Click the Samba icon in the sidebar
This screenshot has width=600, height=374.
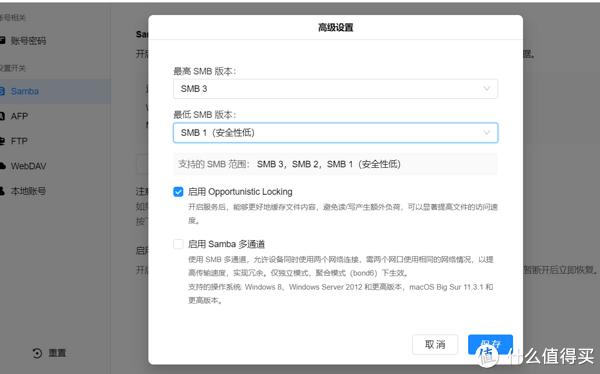click(x=2, y=91)
